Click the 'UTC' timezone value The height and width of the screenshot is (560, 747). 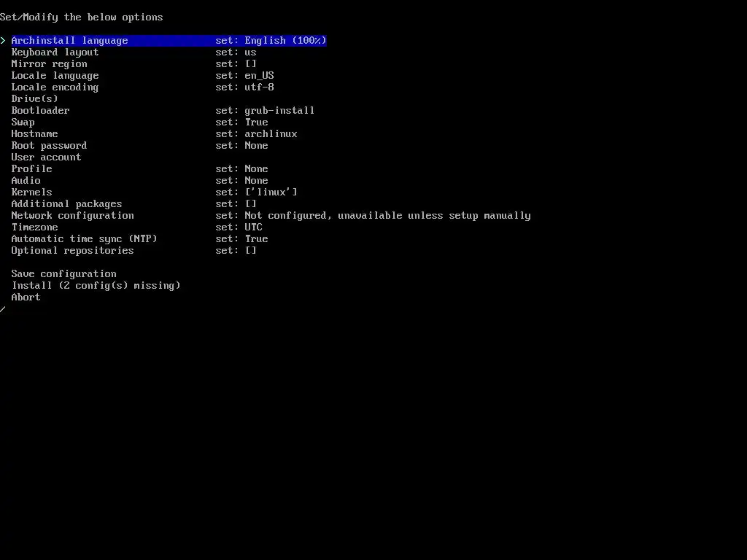click(253, 227)
